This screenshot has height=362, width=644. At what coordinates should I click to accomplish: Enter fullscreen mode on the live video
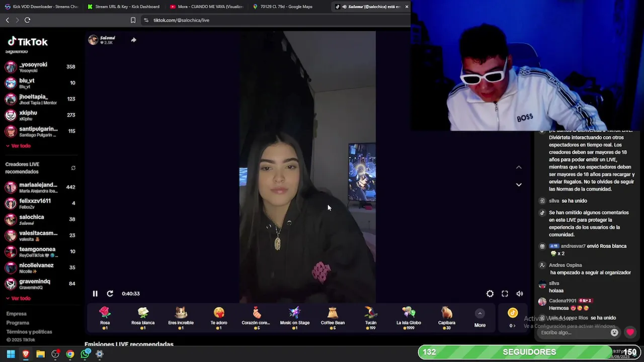coord(505,294)
